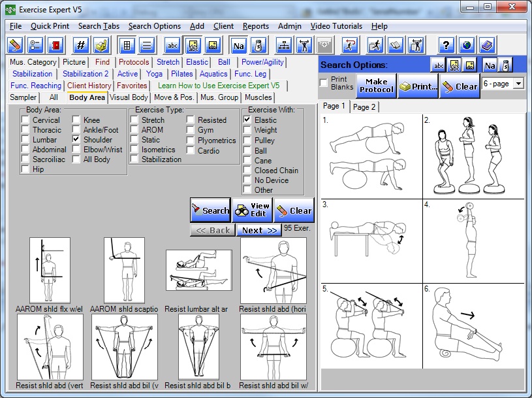
Task: Select protocol exercise 1 ball plank image
Action: click(x=372, y=157)
